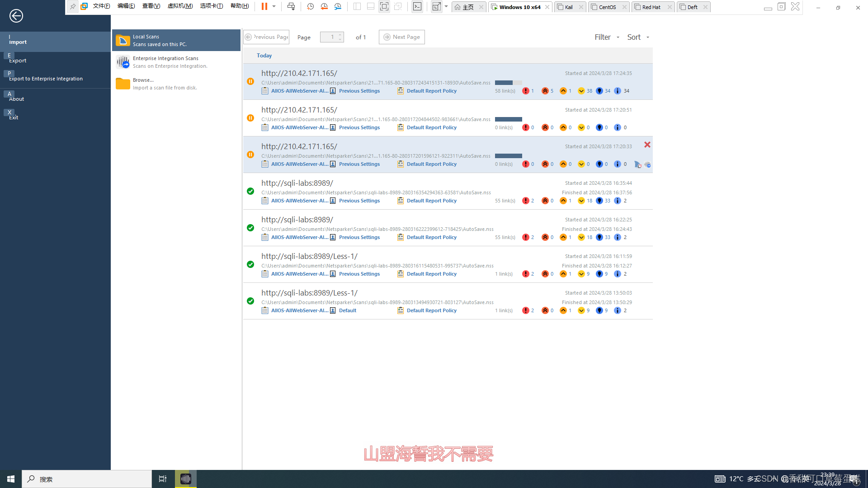Viewport: 868px width, 488px height.
Task: Click the Next Page button
Action: pyautogui.click(x=401, y=37)
